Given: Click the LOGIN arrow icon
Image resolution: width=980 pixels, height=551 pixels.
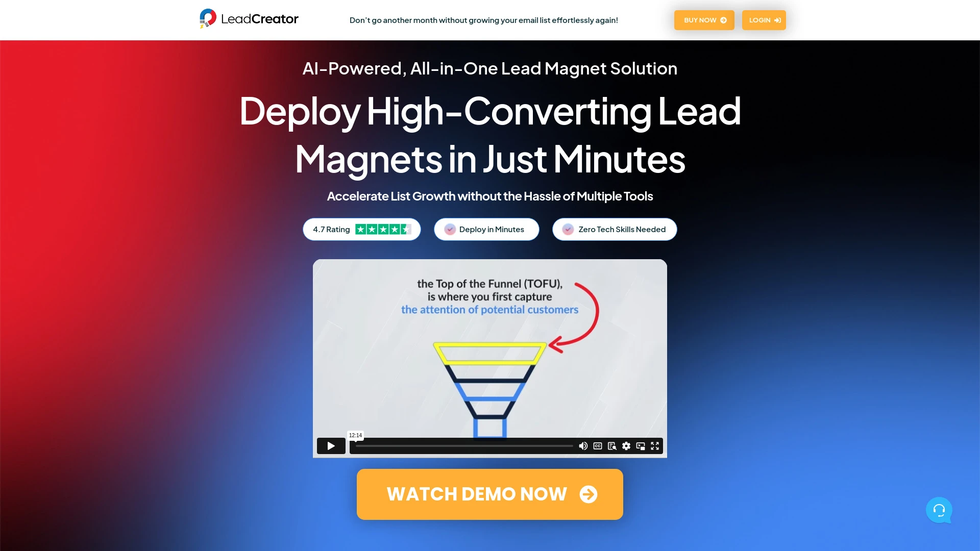Looking at the screenshot, I should point(777,20).
